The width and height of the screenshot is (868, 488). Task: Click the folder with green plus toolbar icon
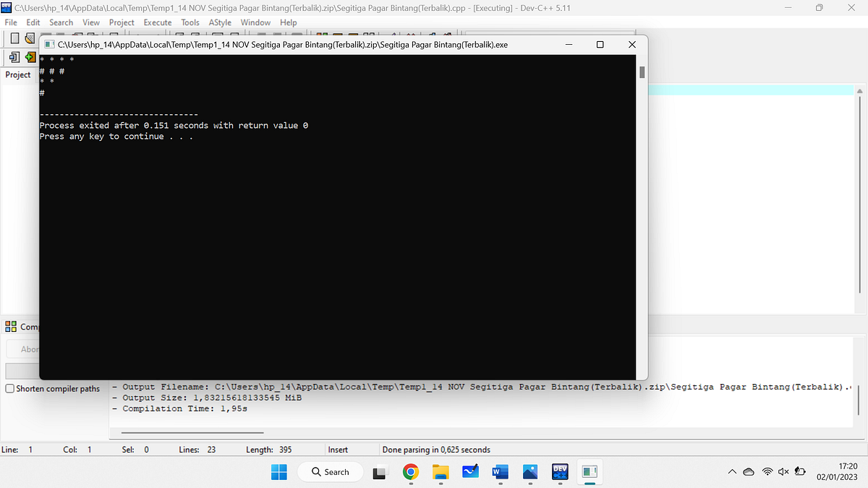pos(30,57)
